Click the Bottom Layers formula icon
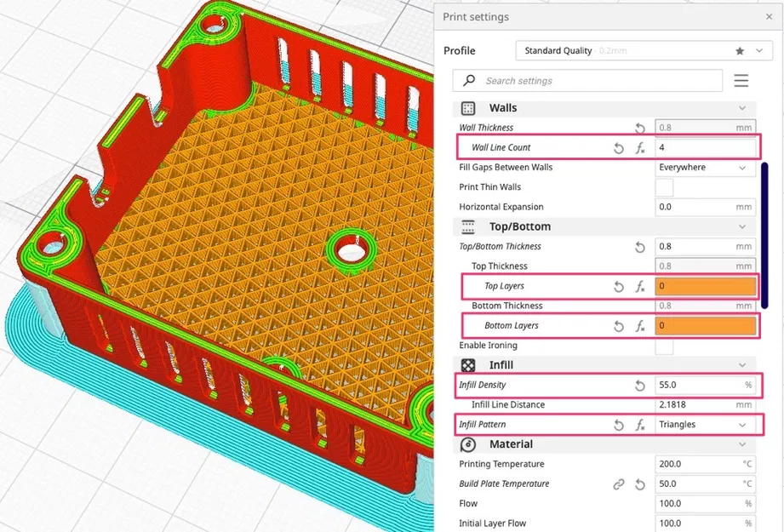The height and width of the screenshot is (532, 784). (640, 326)
